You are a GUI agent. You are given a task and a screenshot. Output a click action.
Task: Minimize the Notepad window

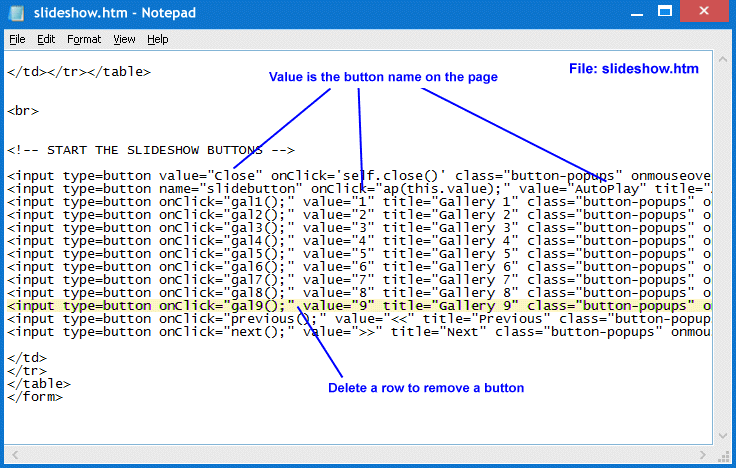tap(637, 14)
